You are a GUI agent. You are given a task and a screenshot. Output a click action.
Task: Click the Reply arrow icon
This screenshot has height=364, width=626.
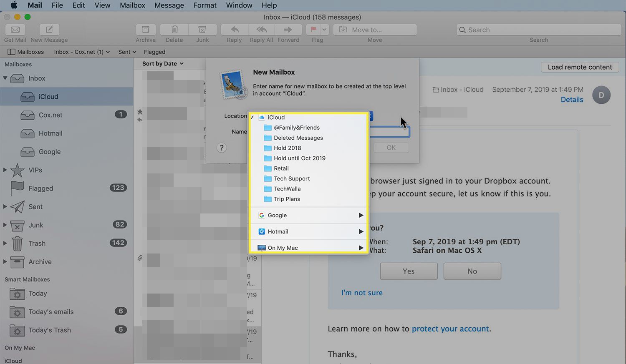coord(235,30)
